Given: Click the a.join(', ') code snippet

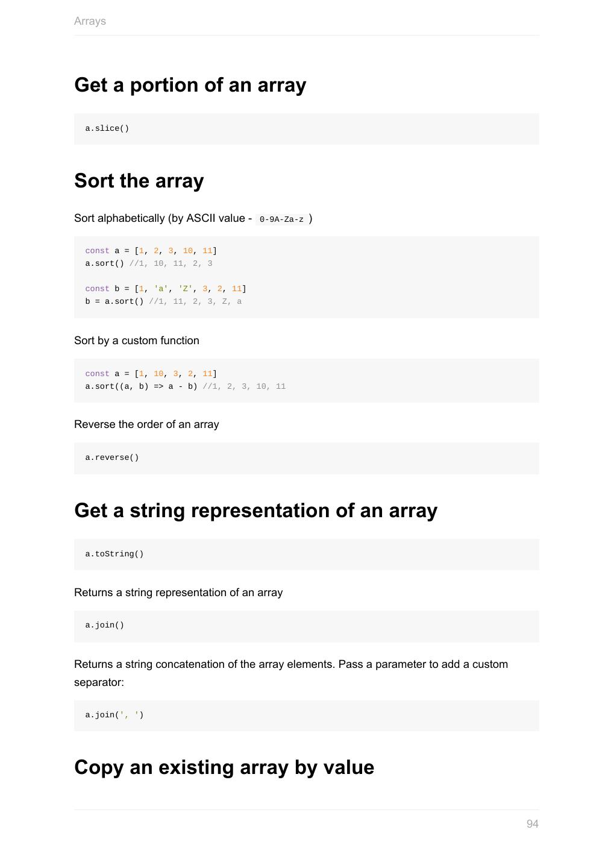Looking at the screenshot, I should click(x=114, y=715).
